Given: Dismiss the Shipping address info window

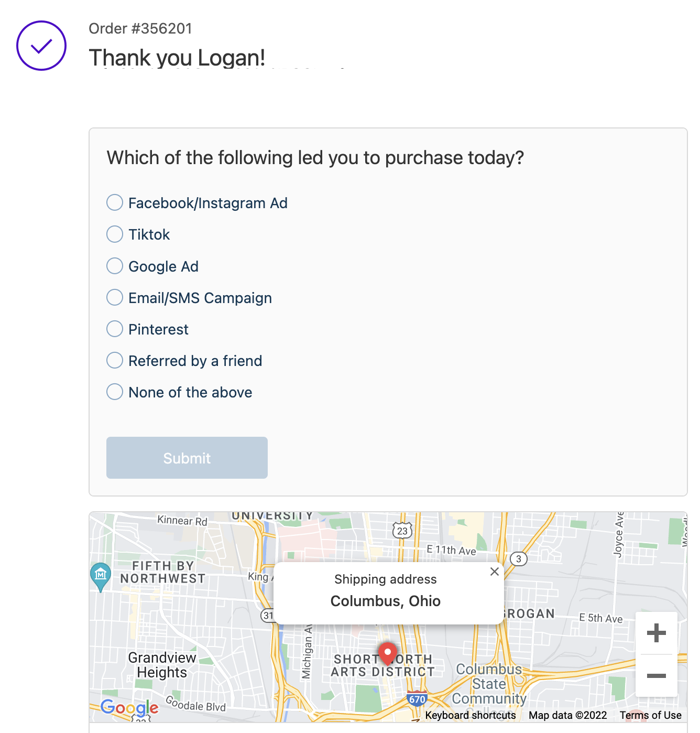Looking at the screenshot, I should pos(494,572).
